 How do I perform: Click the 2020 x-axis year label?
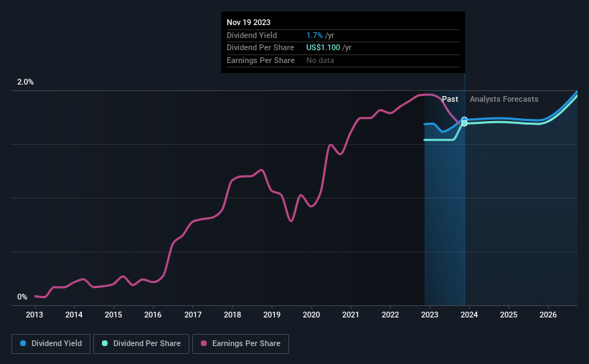tap(311, 315)
